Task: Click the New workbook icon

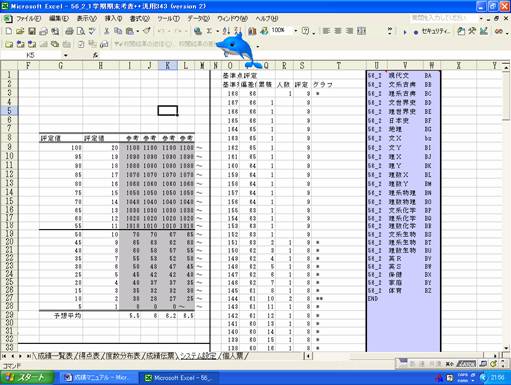Action: point(9,31)
